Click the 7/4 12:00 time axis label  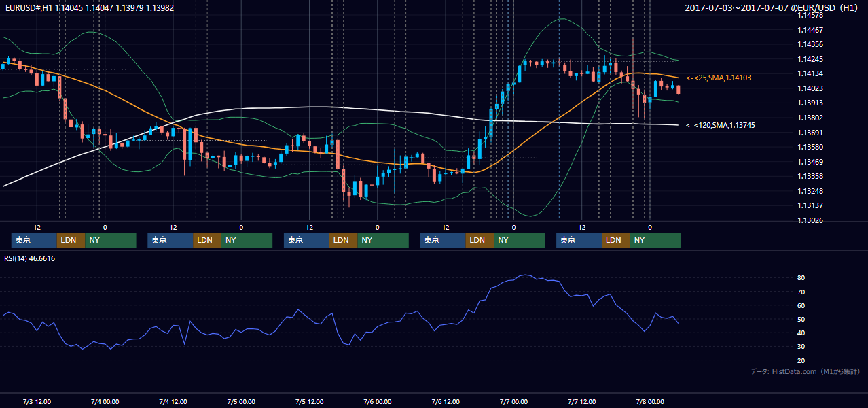point(173,401)
